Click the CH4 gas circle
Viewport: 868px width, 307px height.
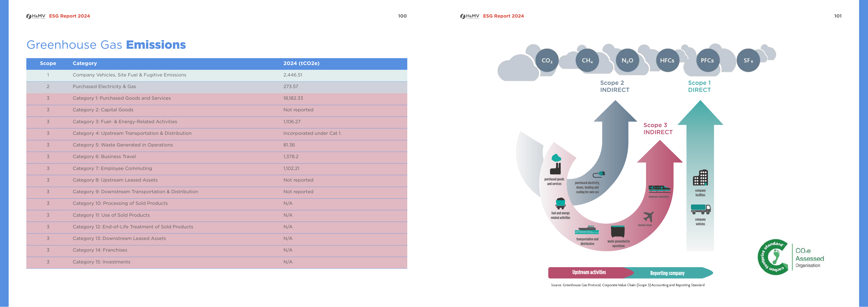(587, 60)
